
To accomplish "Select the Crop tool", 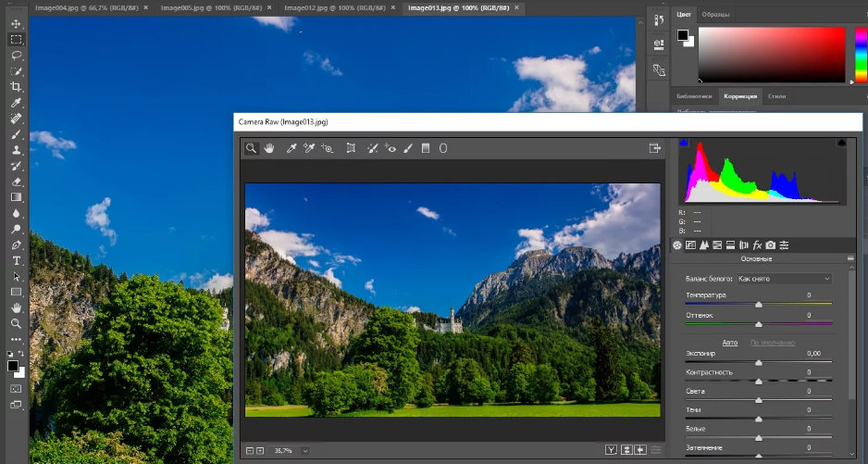I will tap(16, 87).
